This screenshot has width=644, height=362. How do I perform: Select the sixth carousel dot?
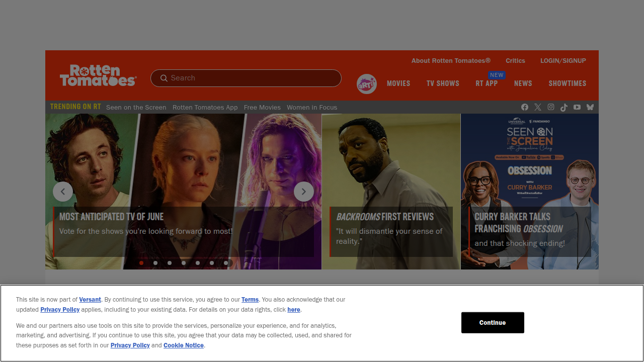click(212, 263)
